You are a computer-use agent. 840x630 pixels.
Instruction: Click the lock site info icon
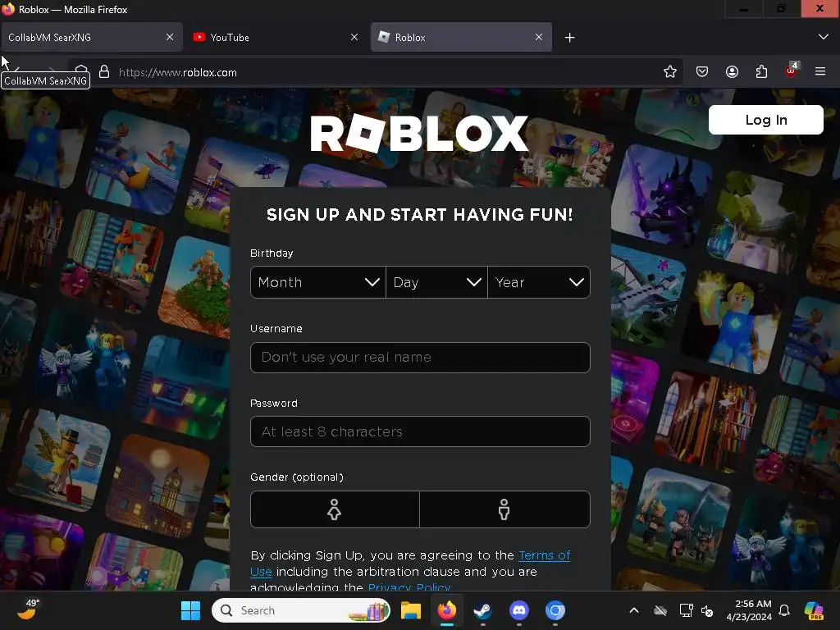(x=104, y=72)
